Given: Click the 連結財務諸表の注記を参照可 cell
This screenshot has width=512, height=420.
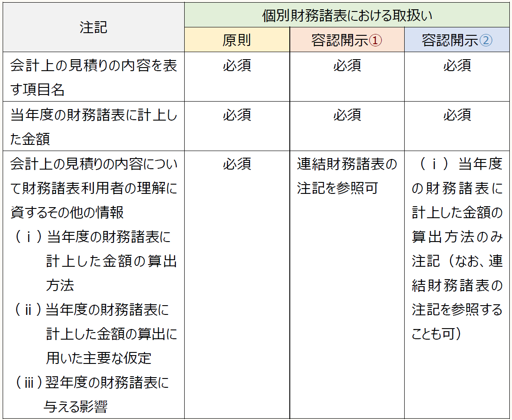Looking at the screenshot, I should coord(347,176).
